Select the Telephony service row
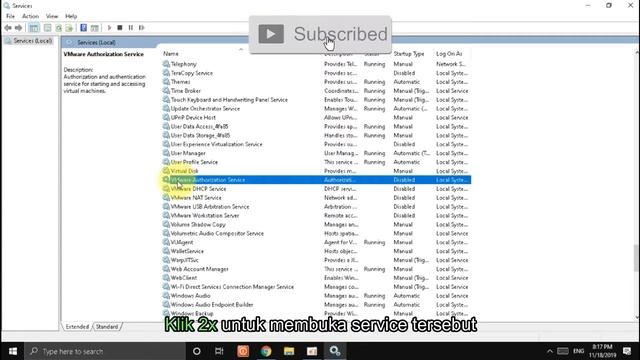 [316, 64]
